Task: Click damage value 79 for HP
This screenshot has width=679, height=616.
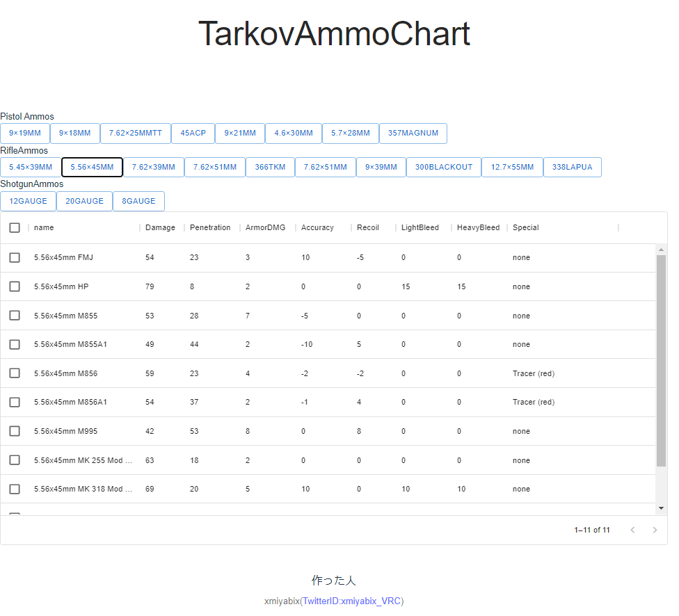Action: [150, 286]
